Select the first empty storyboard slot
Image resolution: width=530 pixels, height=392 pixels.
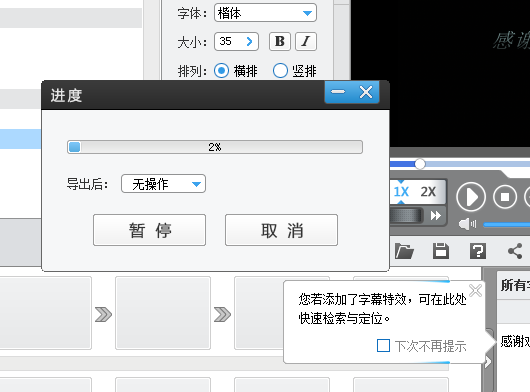(46, 313)
